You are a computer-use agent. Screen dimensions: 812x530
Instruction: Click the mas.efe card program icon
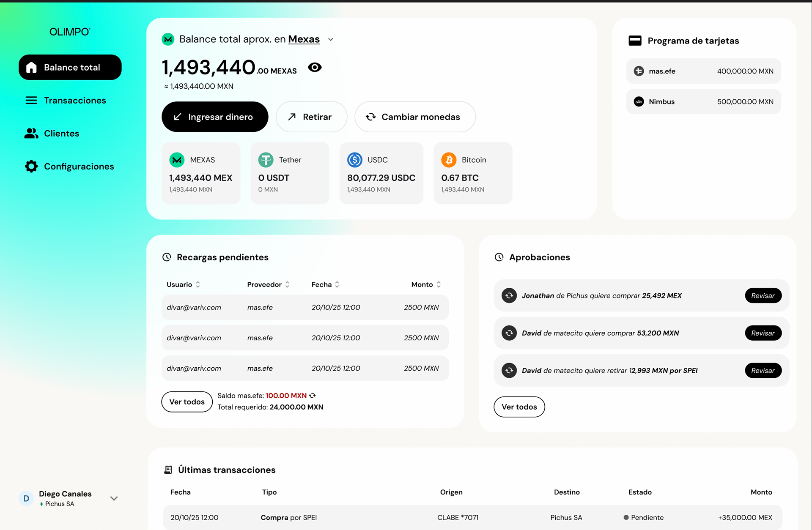639,71
